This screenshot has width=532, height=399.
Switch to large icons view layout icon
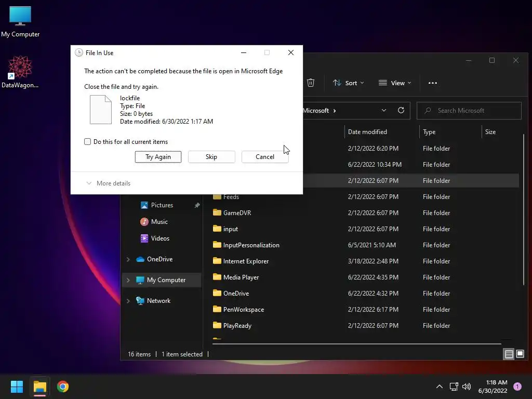520,354
